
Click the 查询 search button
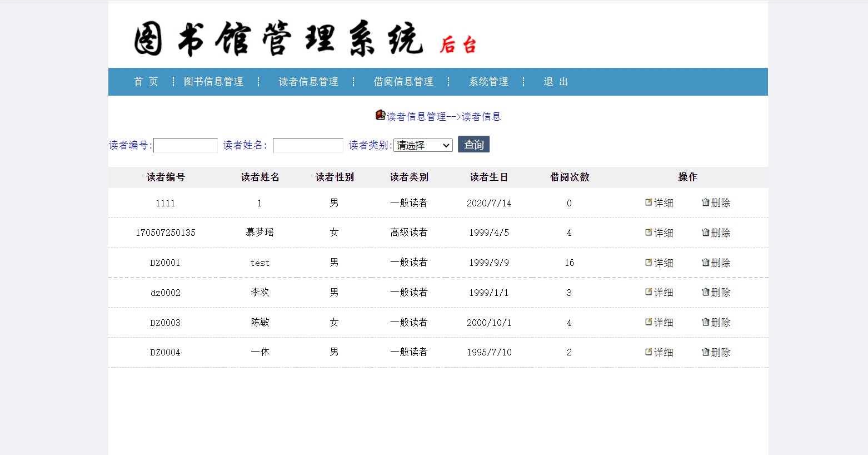473,145
